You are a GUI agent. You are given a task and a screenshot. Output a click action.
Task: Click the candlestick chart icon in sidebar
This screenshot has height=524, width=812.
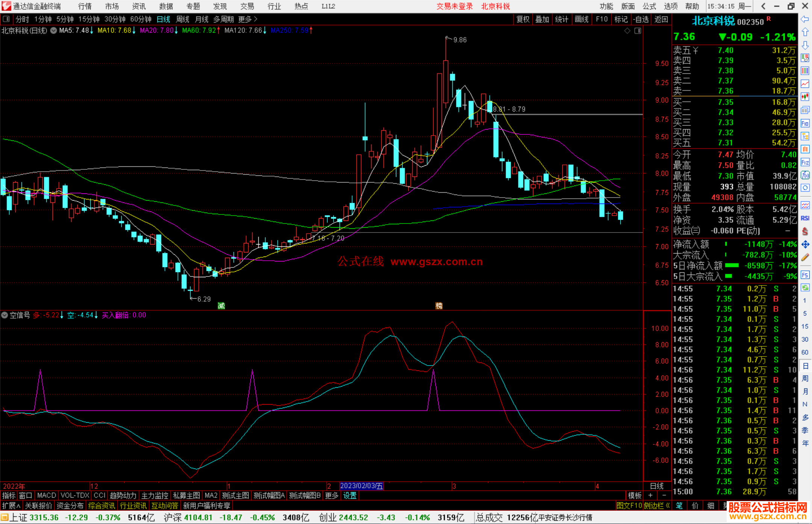pyautogui.click(x=805, y=97)
